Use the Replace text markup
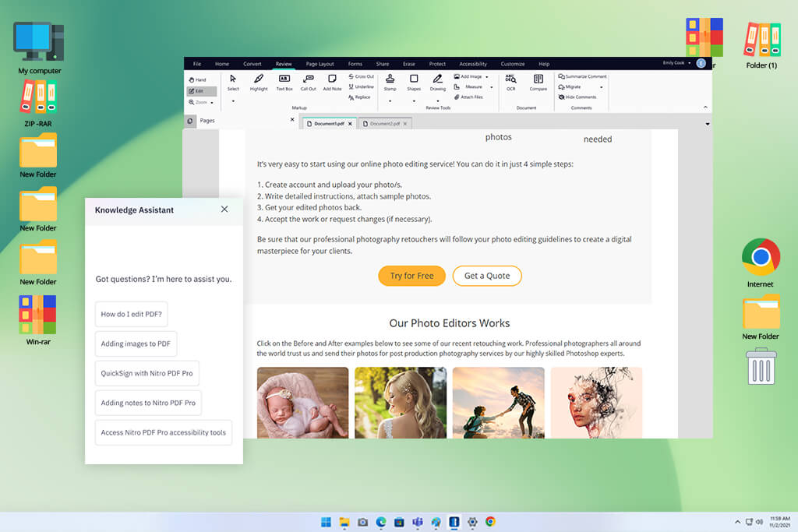The width and height of the screenshot is (798, 532). click(360, 97)
